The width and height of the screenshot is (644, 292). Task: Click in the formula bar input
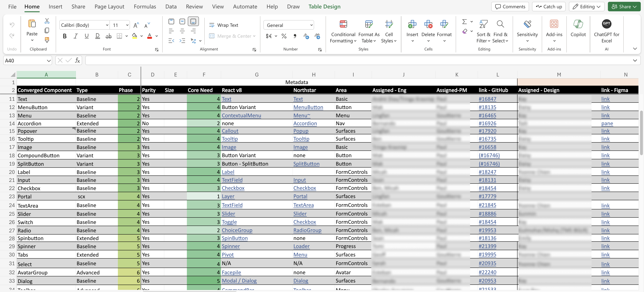357,60
